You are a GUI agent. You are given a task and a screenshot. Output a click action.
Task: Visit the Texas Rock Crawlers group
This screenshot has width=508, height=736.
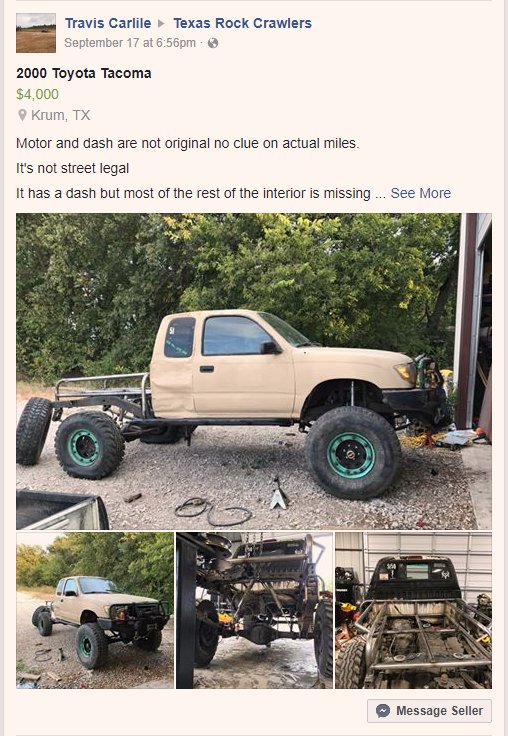(242, 23)
